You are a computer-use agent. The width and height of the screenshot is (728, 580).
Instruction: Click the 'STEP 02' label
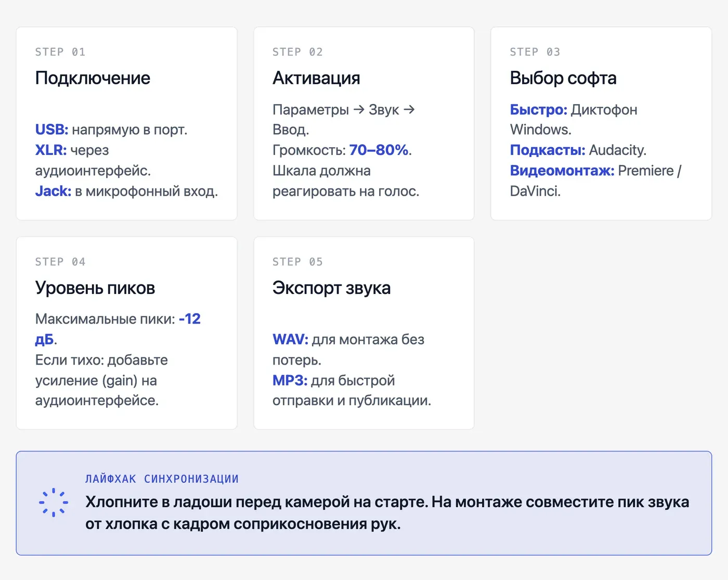(298, 52)
